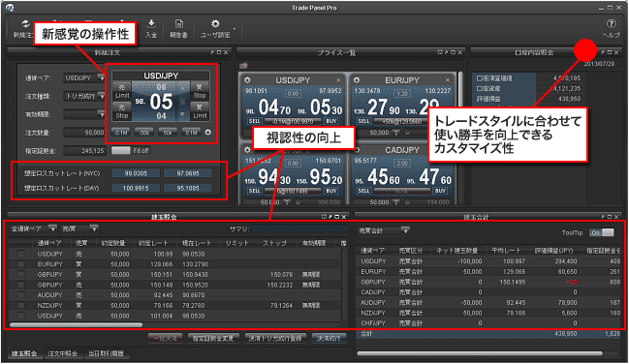Click the -50k quantity button
Viewport: 629px width, 364px height.
pos(144,133)
